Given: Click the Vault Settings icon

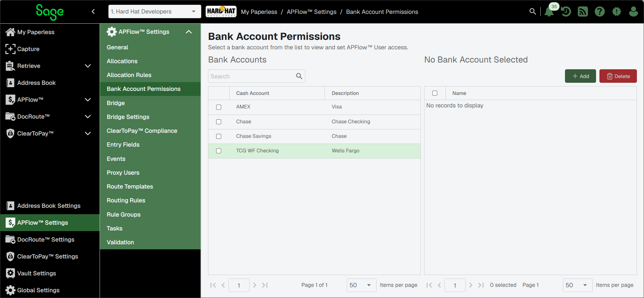Looking at the screenshot, I should click(x=10, y=273).
